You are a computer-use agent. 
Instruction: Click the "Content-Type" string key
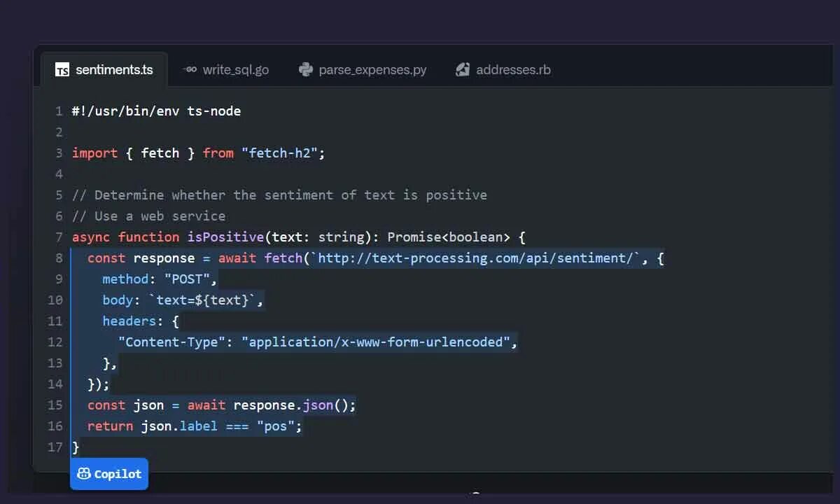[171, 342]
